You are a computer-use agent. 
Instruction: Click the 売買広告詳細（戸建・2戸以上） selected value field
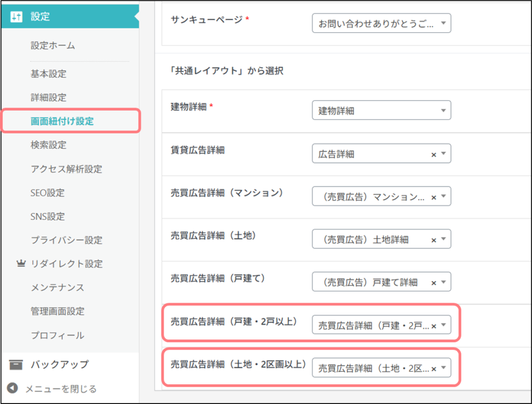(373, 326)
